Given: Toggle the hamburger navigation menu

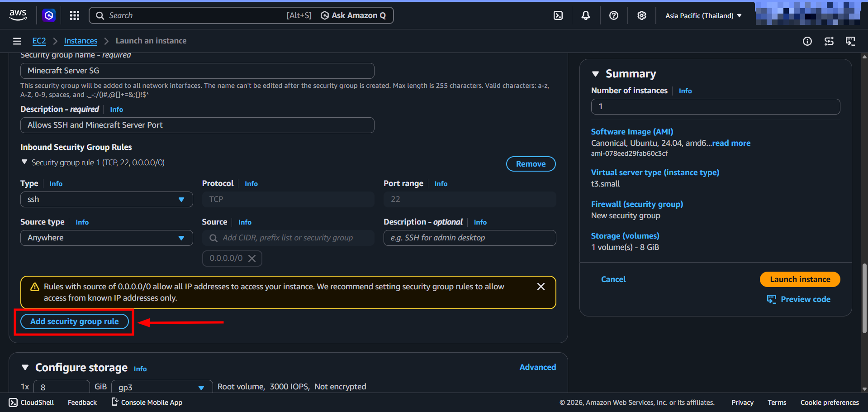Looking at the screenshot, I should [17, 41].
